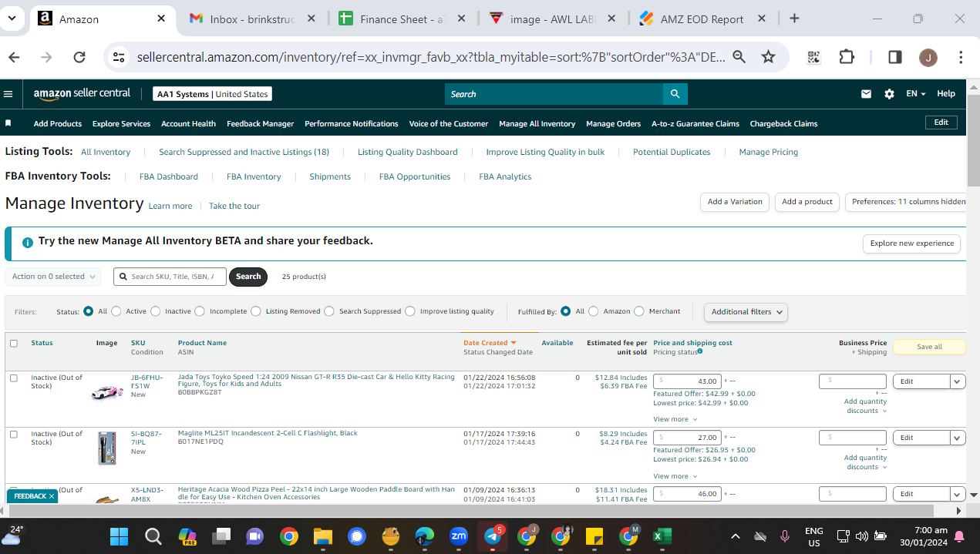The height and width of the screenshot is (554, 980).
Task: Click the bookmark flag icon in nav bar
Action: pos(8,123)
